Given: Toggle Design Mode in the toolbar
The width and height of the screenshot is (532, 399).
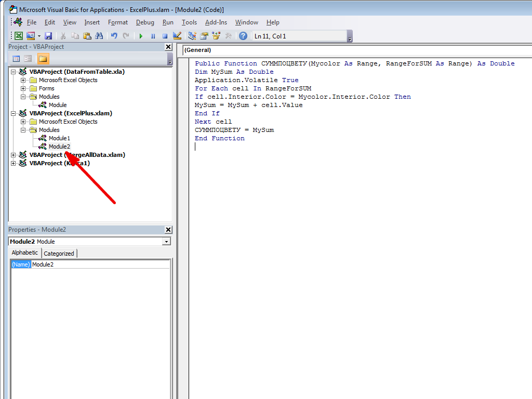Looking at the screenshot, I should (x=177, y=36).
